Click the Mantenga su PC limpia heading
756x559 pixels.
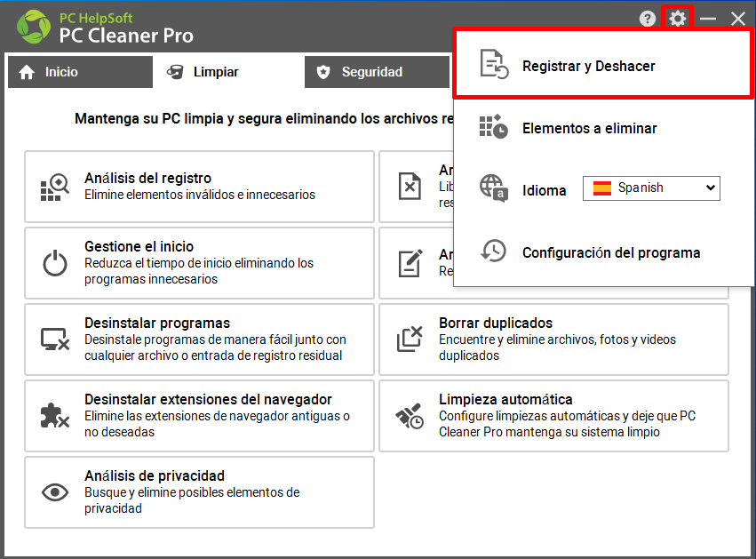click(x=264, y=119)
